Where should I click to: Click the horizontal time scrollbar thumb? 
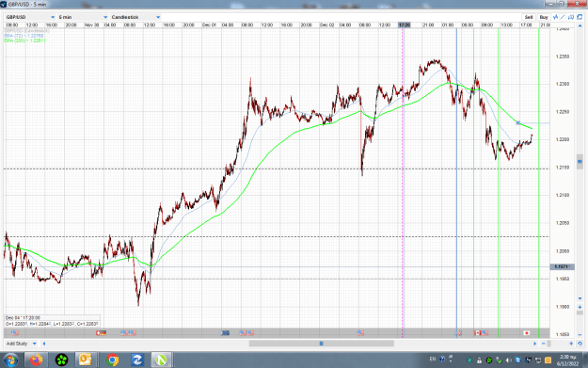click(322, 344)
